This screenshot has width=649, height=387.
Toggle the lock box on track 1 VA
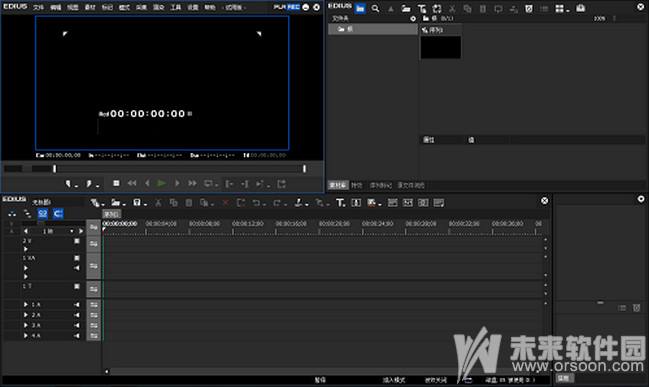pyautogui.click(x=77, y=258)
